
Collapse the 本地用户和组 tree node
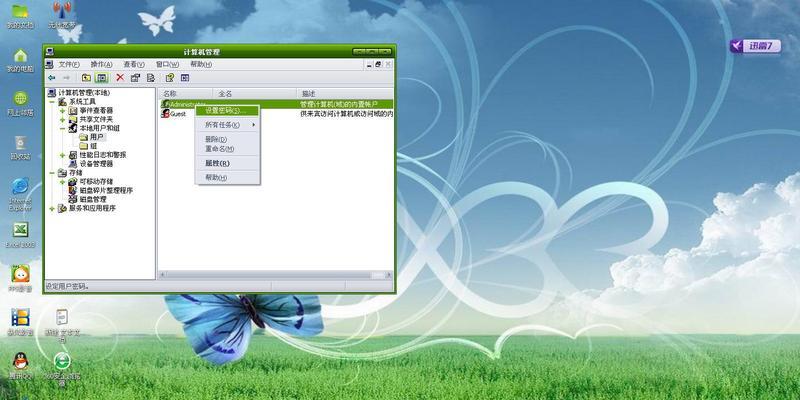tap(62, 129)
